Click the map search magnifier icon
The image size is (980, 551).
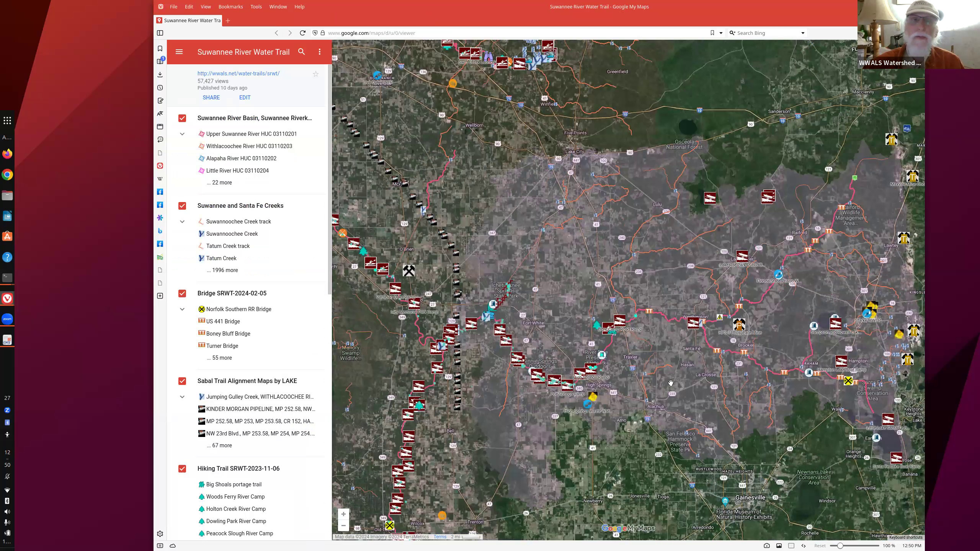pyautogui.click(x=301, y=52)
